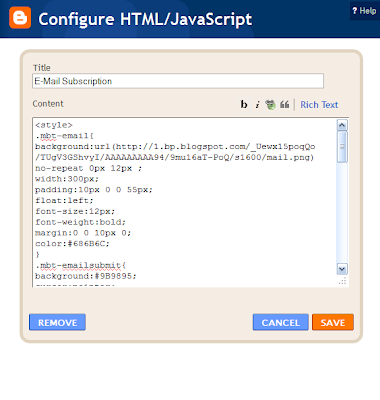Toggle italic formatting button
The height and width of the screenshot is (400, 380).
(x=257, y=105)
